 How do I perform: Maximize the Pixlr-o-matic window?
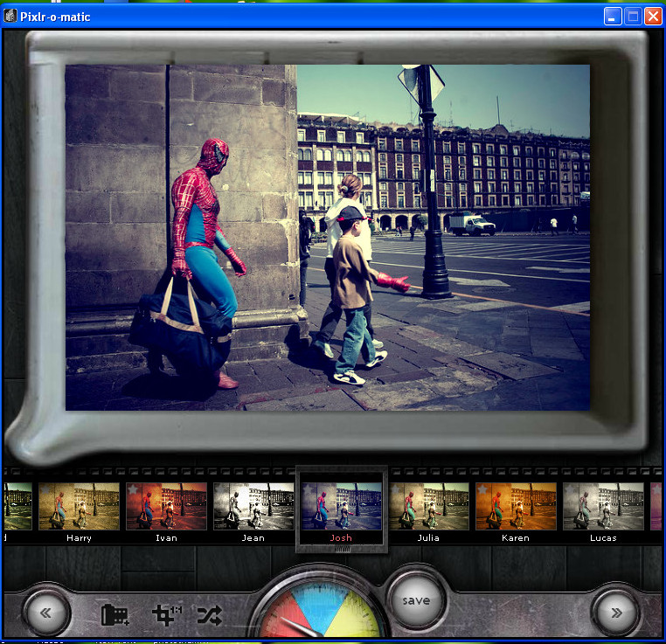(x=633, y=17)
